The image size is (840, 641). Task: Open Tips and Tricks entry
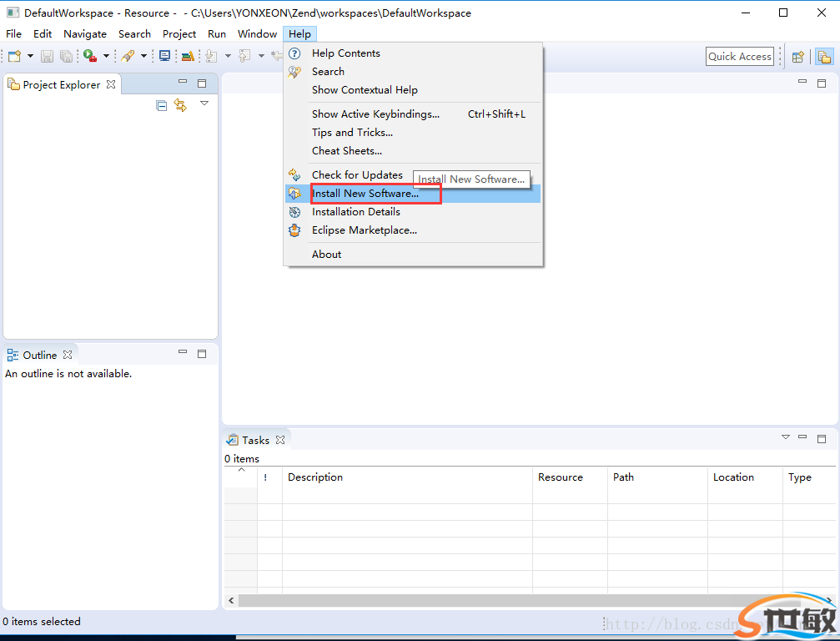(x=413, y=132)
